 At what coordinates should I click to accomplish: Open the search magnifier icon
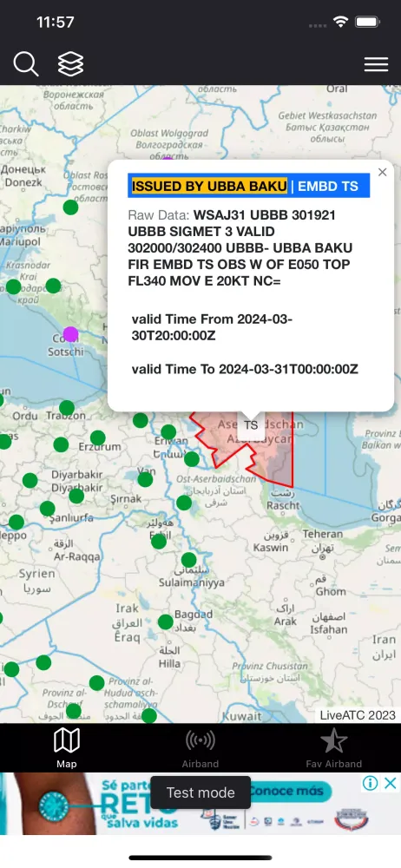click(x=26, y=64)
